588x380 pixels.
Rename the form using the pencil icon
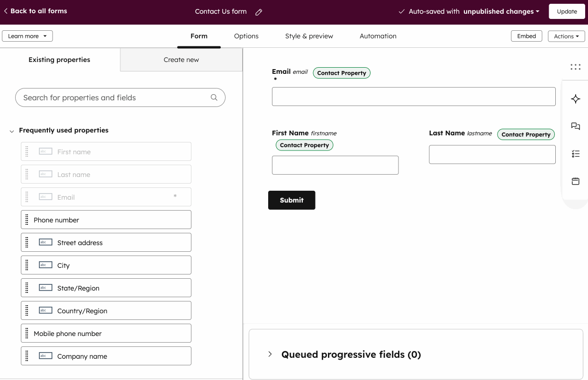(258, 12)
